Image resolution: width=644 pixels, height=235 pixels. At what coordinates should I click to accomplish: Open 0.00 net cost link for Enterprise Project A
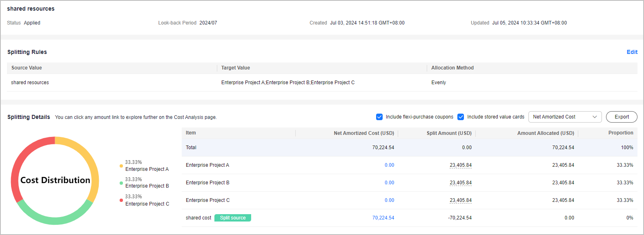point(389,165)
